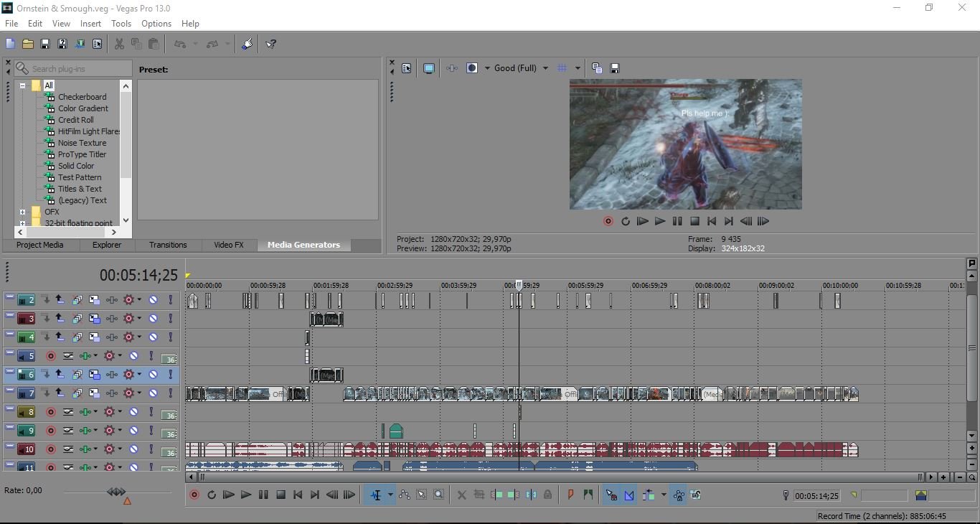Open Project Video Properties in preview window

click(407, 68)
